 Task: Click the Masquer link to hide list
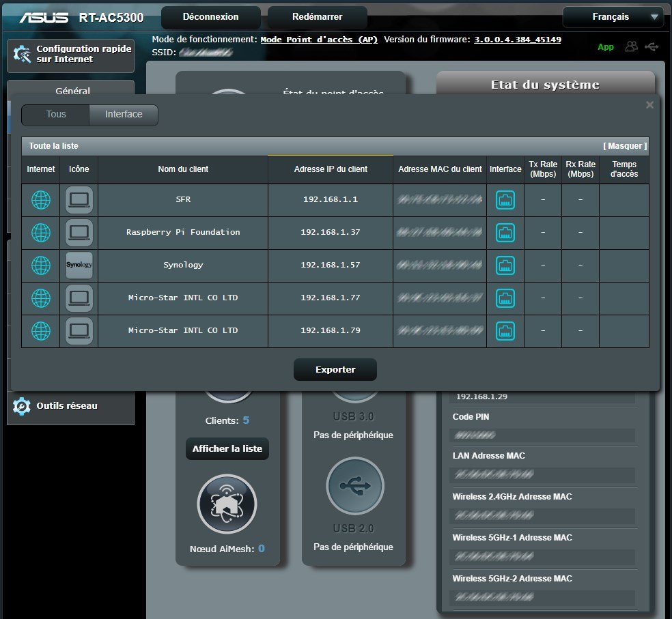pos(625,146)
